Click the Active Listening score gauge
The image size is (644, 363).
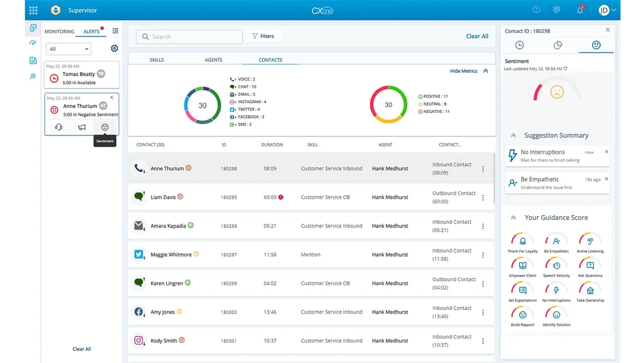click(590, 241)
